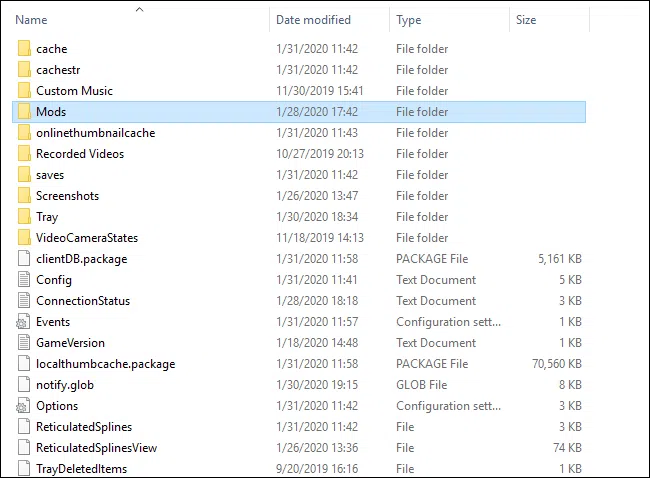Click the Tray folder icon

coord(24,217)
